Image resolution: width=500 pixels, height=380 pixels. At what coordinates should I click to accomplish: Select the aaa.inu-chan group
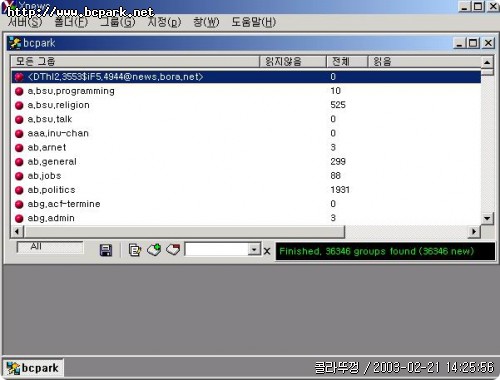58,134
